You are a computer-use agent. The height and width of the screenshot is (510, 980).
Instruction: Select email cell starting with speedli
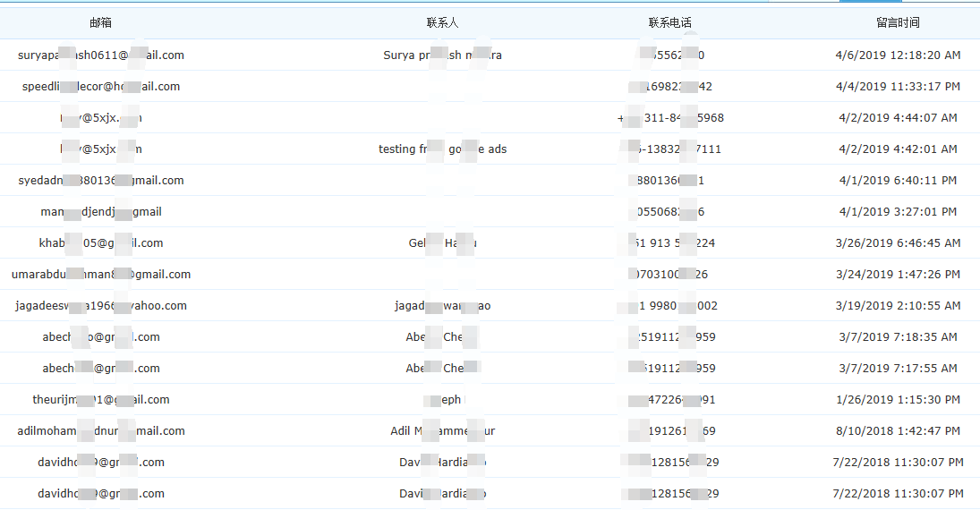click(101, 87)
